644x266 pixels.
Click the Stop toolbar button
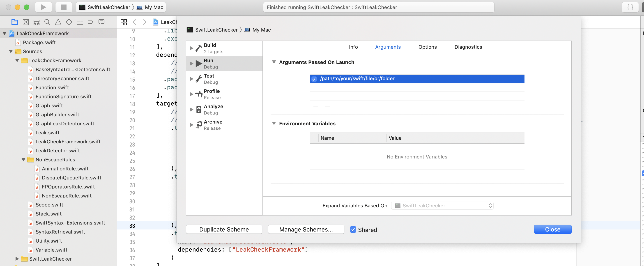[64, 7]
